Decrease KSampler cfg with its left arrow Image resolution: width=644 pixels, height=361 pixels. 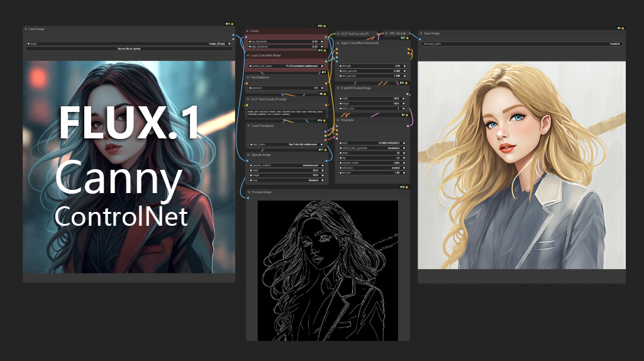tap(340, 158)
